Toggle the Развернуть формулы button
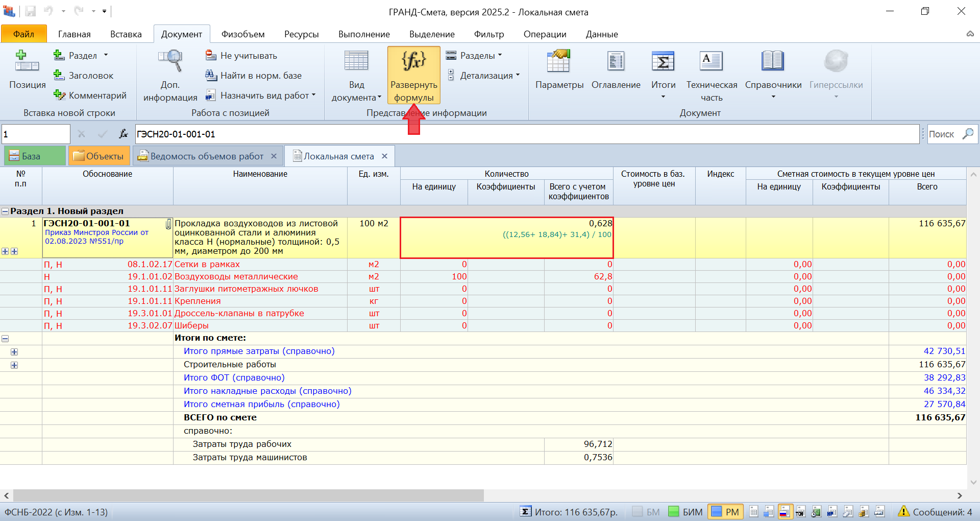Image resolution: width=980 pixels, height=521 pixels. coord(414,75)
